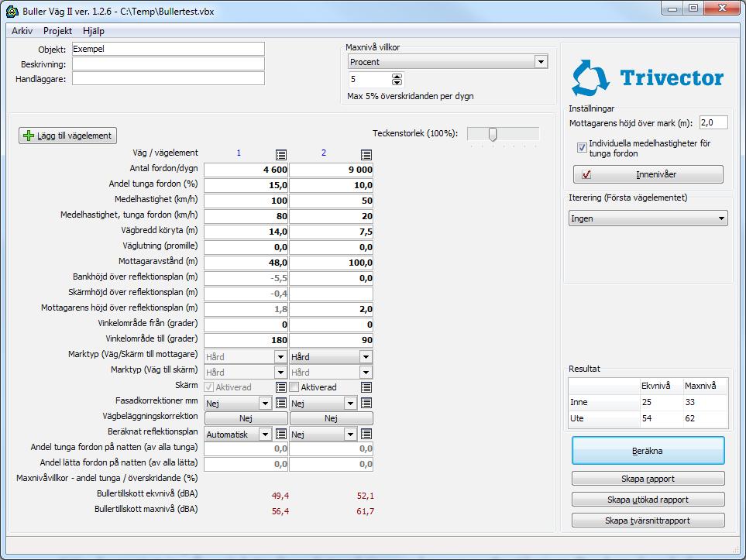Open the Maxnivå villkor Procent dropdown
746x560 pixels.
tap(448, 62)
